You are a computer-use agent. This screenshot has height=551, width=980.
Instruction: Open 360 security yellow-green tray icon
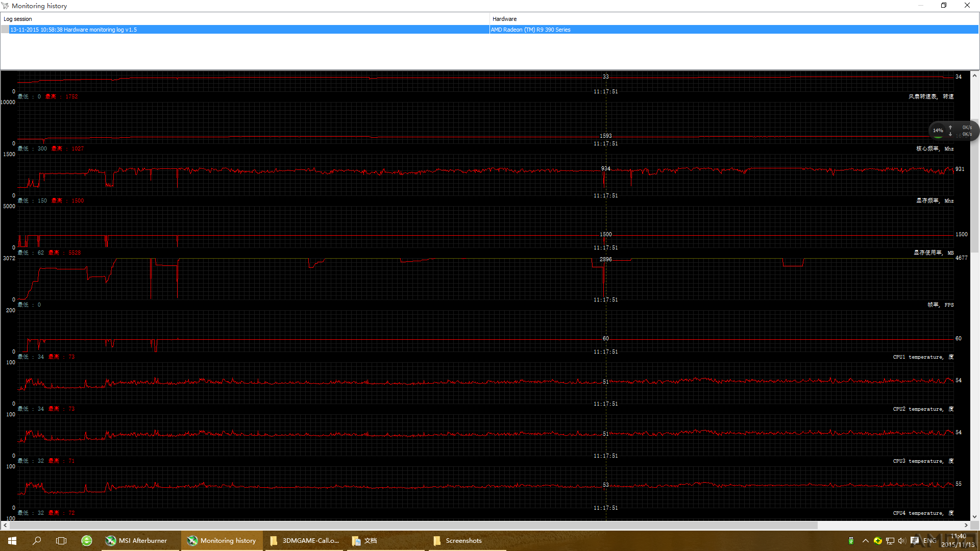click(x=878, y=541)
